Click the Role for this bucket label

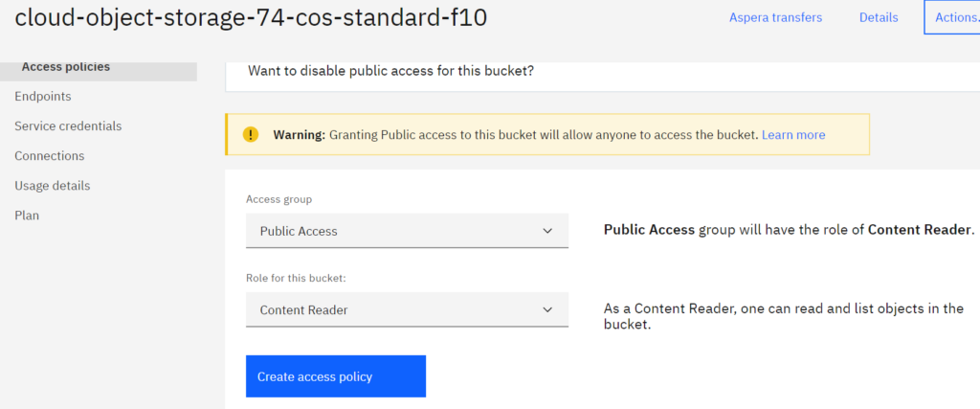pos(296,279)
